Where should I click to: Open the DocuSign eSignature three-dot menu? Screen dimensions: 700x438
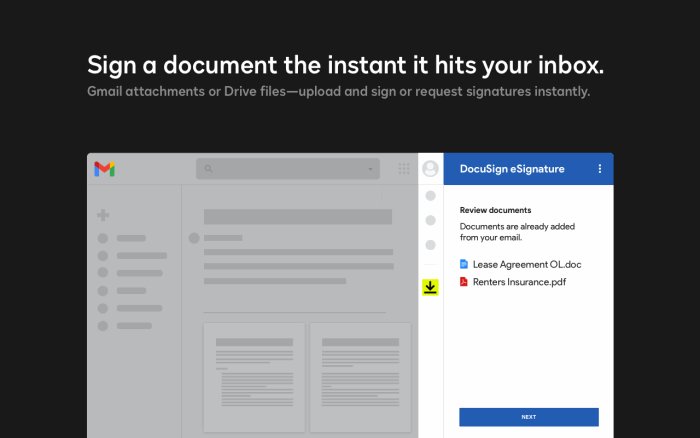pos(600,169)
